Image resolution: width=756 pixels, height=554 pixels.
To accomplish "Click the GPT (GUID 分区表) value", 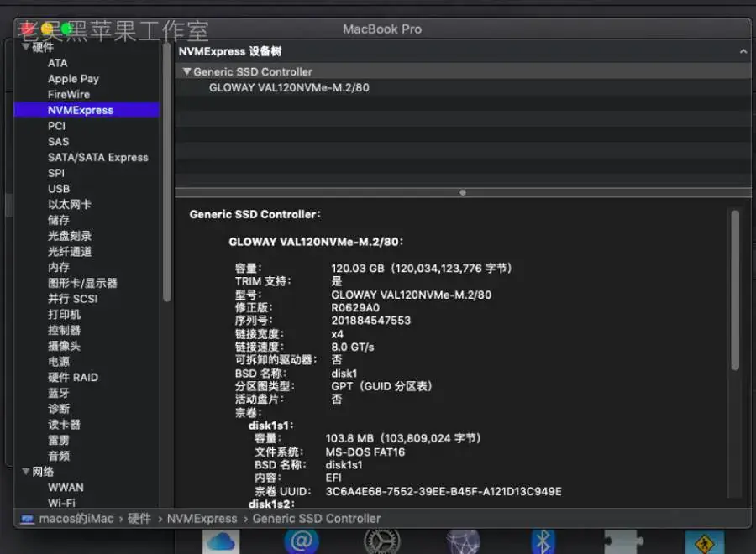I will coord(381,386).
